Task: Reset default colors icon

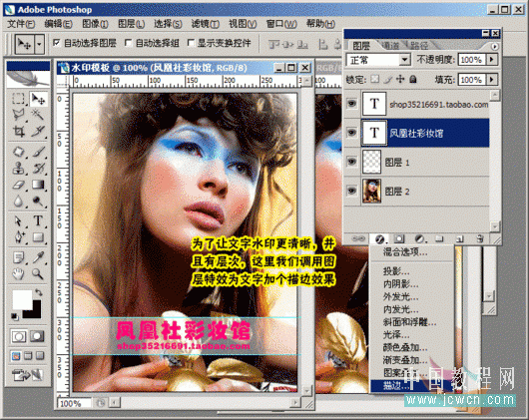Action: click(x=15, y=316)
